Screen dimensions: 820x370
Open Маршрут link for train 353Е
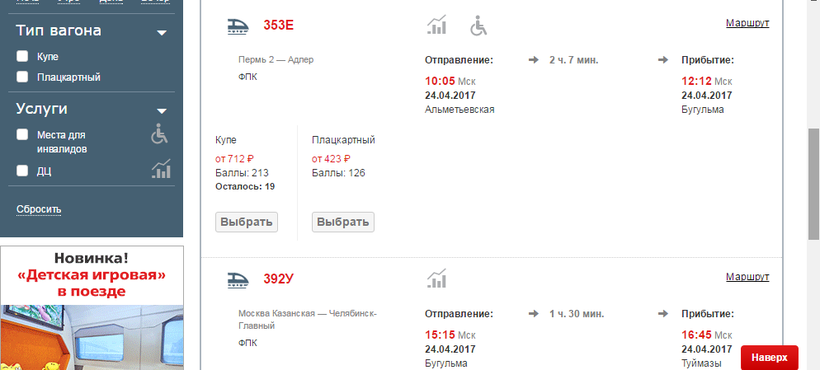tap(747, 24)
